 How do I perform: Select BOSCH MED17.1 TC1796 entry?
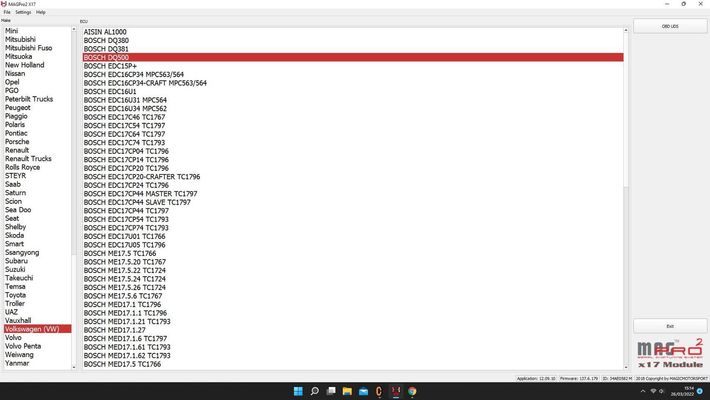click(353, 304)
